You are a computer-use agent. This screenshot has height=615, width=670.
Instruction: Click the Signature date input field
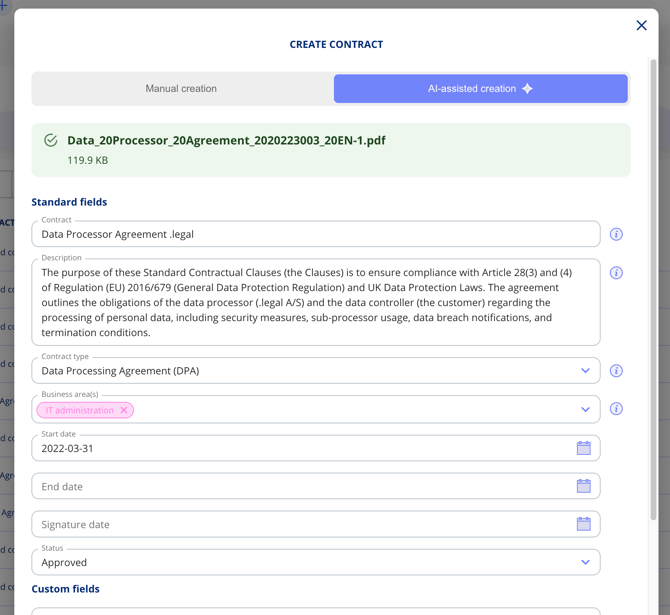click(300, 524)
